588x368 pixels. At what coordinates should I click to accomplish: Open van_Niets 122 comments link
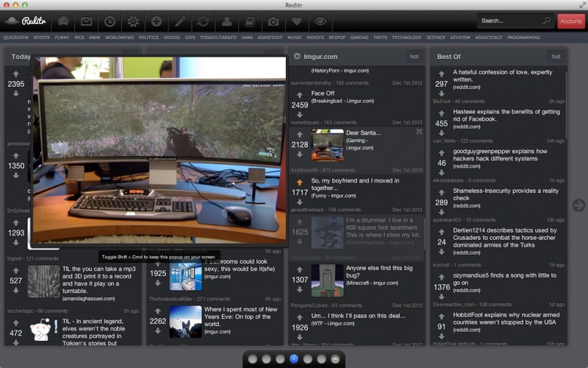click(x=463, y=141)
